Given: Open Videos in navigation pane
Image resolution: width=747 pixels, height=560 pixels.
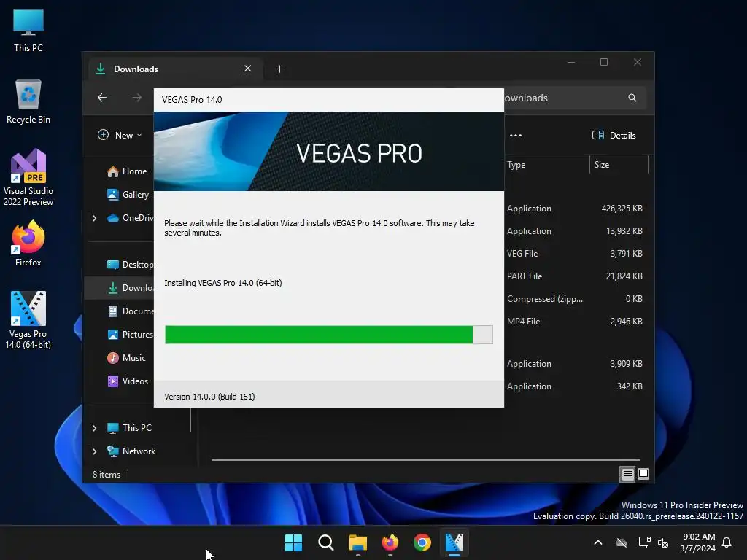Looking at the screenshot, I should pyautogui.click(x=128, y=381).
